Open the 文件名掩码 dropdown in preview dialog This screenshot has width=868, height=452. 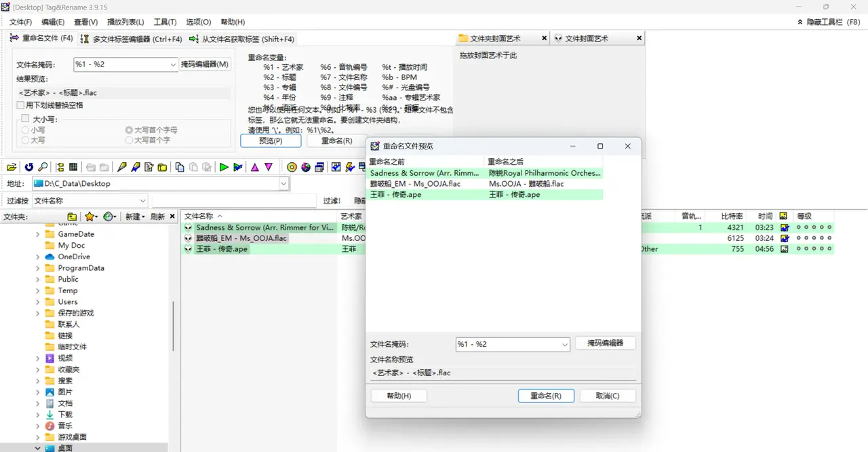click(564, 345)
